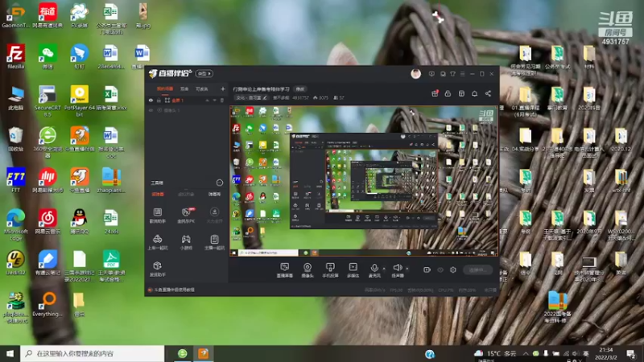Select the middle greyed toolbox tab
644x362 pixels.
coord(186,194)
